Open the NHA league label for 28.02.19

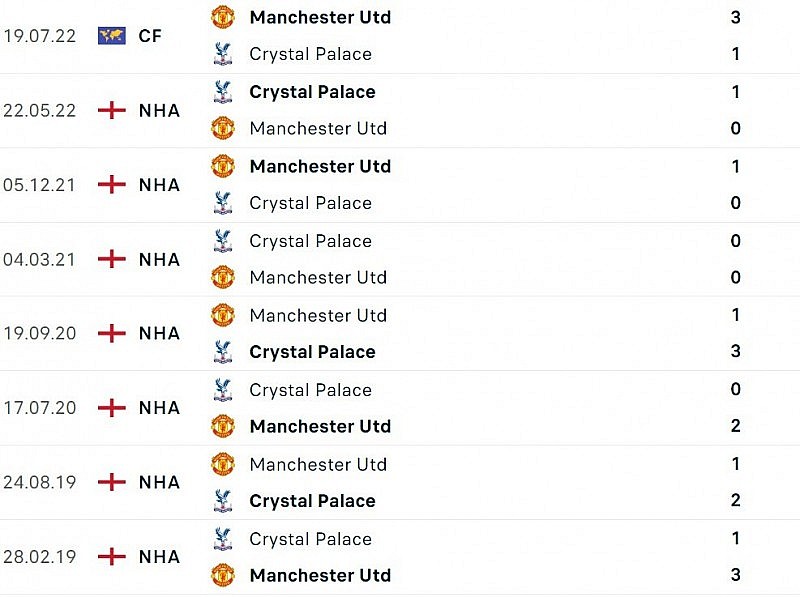159,557
